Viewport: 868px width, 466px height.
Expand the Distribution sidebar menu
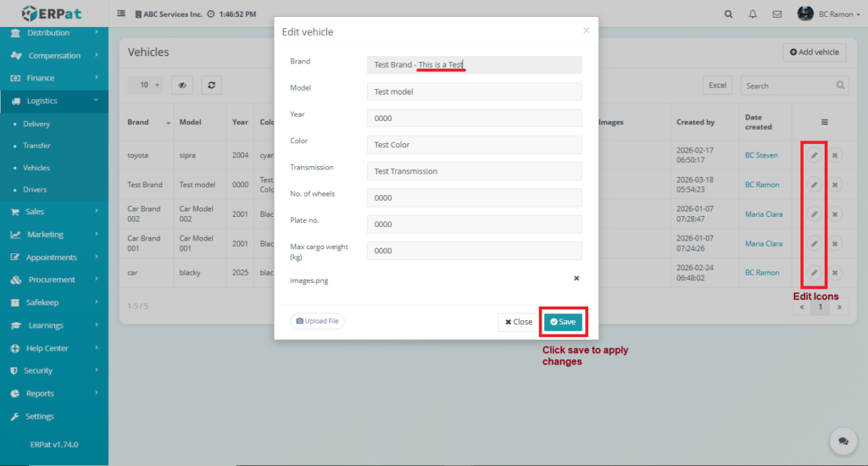(54, 33)
